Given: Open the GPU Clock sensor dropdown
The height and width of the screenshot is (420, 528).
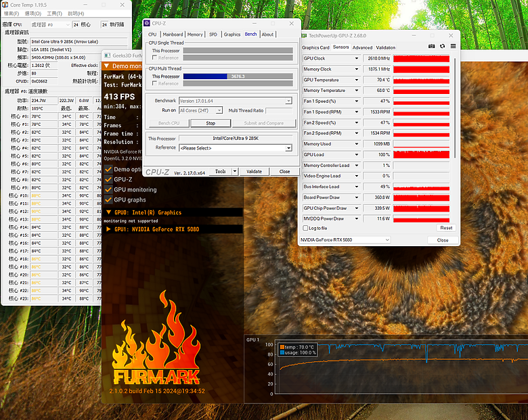Looking at the screenshot, I should [357, 58].
